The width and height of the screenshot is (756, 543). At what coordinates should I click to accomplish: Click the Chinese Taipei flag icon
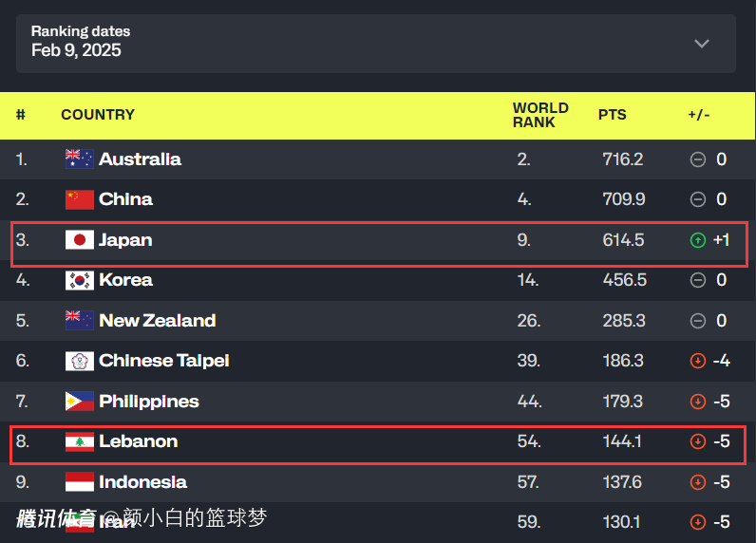click(x=79, y=361)
